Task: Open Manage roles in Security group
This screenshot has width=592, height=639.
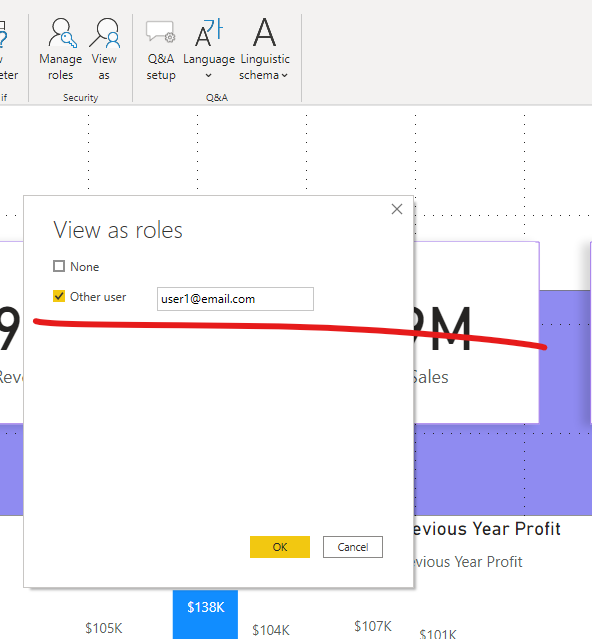Action: click(61, 49)
